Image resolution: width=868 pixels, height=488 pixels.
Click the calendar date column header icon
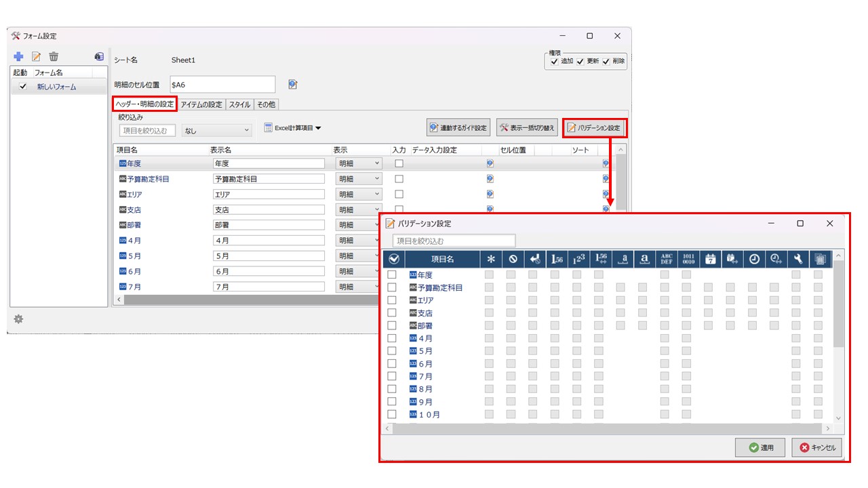coord(710,259)
